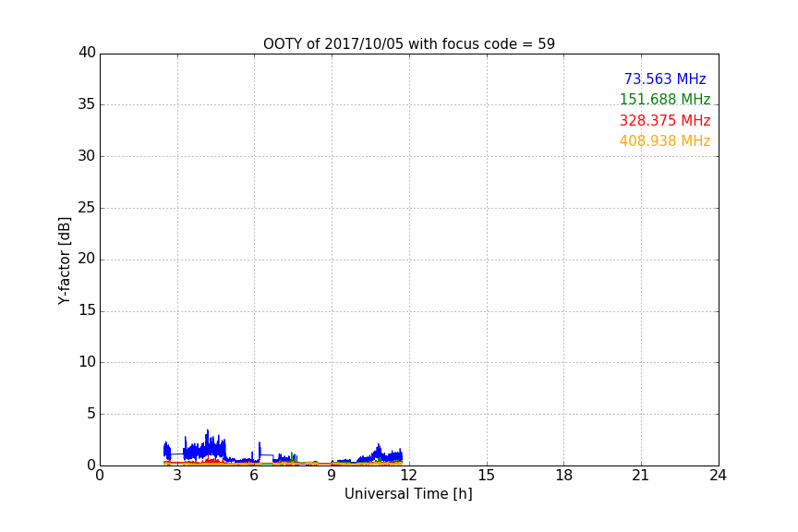The image size is (798, 532).
Task: Click the x-axis tick label 3
Action: 177,476
